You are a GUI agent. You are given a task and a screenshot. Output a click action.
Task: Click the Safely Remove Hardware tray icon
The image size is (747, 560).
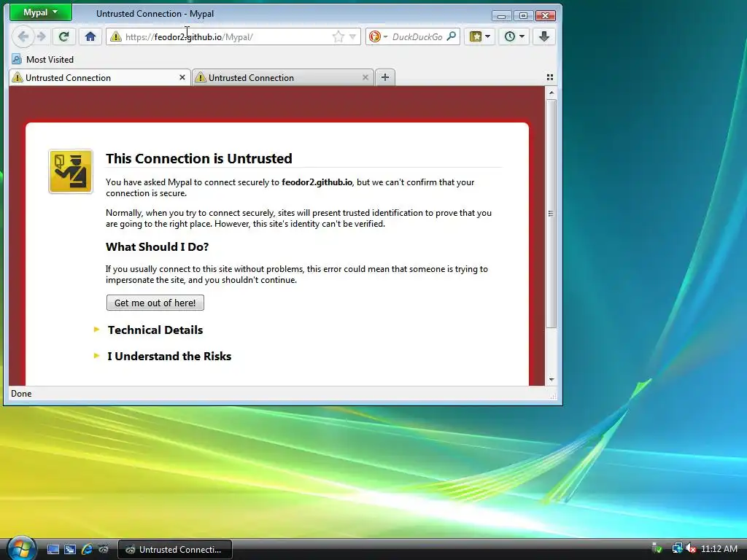[x=657, y=548]
